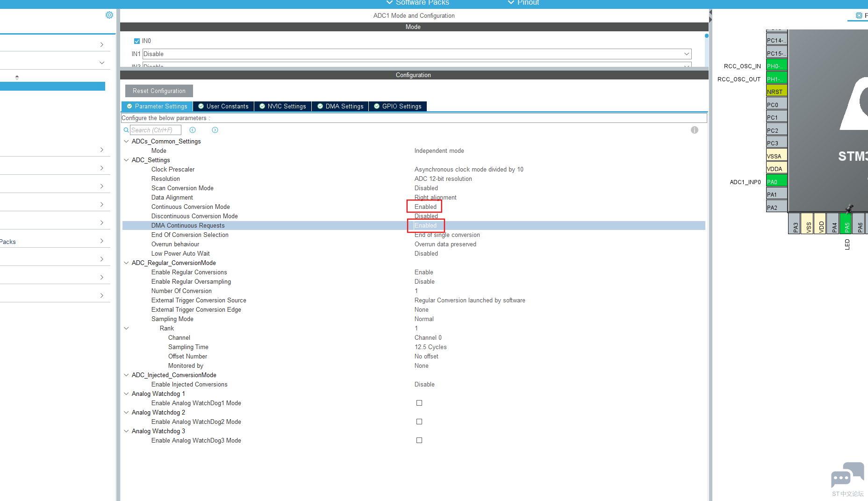Switch to the User Constants tab
This screenshot has width=868, height=501.
pos(223,107)
